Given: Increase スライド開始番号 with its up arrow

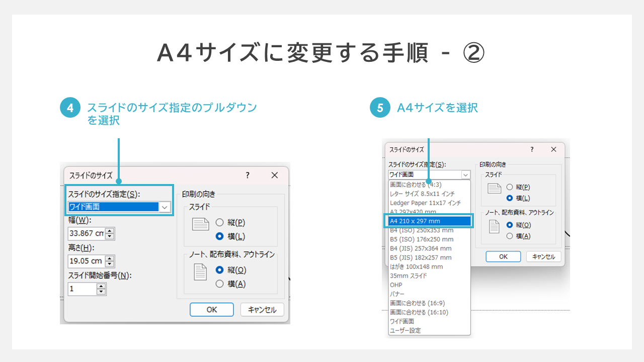Looking at the screenshot, I should [102, 286].
